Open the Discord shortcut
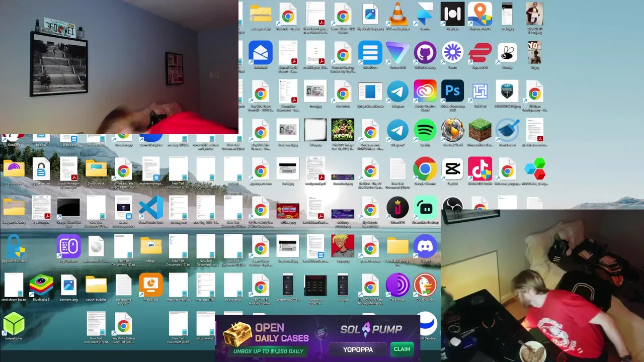Image resolution: width=644 pixels, height=362 pixels. click(425, 247)
